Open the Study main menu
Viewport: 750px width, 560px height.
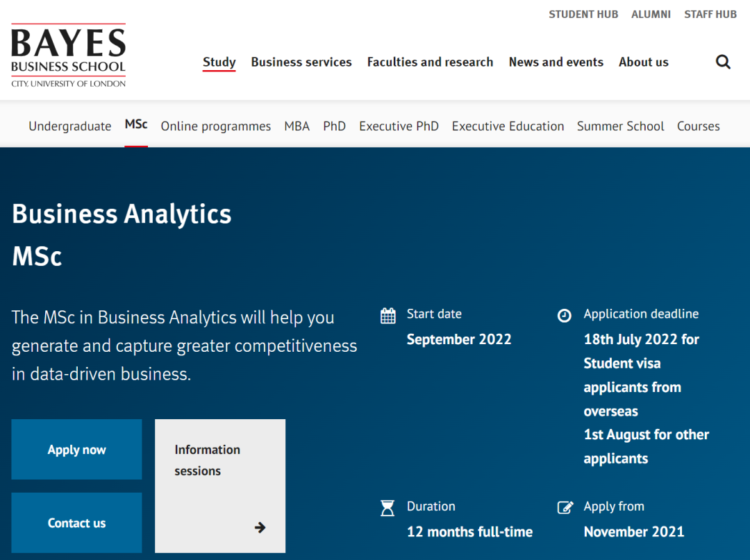[x=219, y=62]
